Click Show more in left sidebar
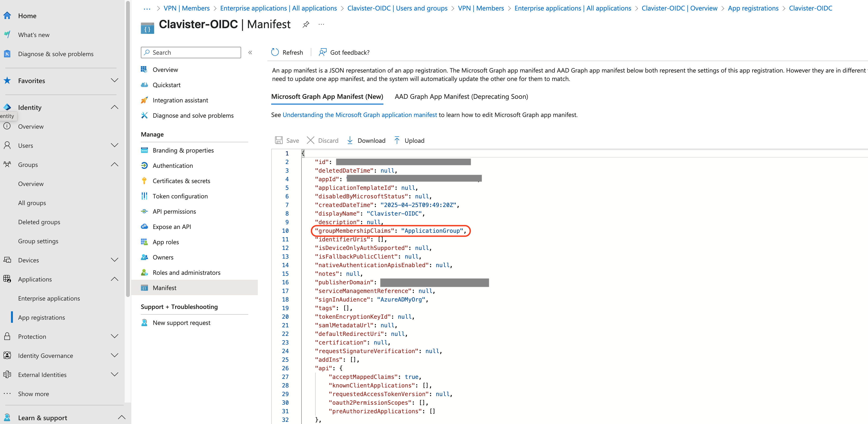The width and height of the screenshot is (868, 424). pyautogui.click(x=33, y=394)
